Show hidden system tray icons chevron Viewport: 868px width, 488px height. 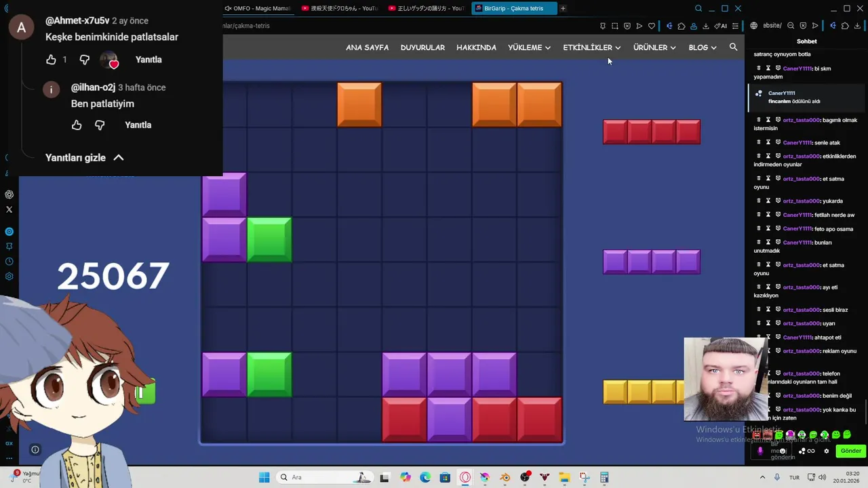[762, 477]
